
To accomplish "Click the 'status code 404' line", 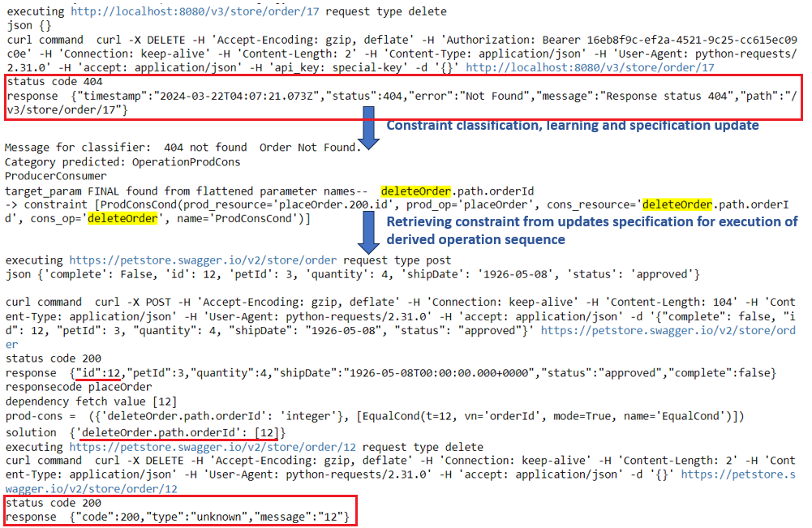I will pyautogui.click(x=55, y=81).
